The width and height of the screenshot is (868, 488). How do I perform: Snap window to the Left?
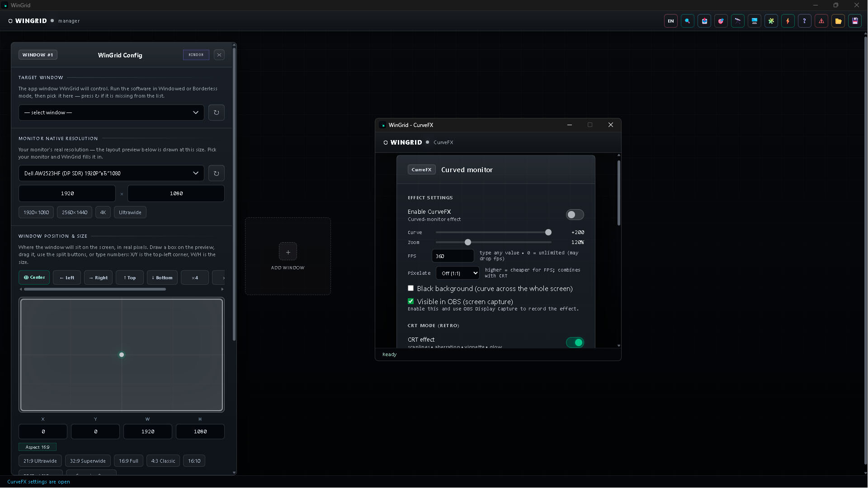(x=67, y=277)
